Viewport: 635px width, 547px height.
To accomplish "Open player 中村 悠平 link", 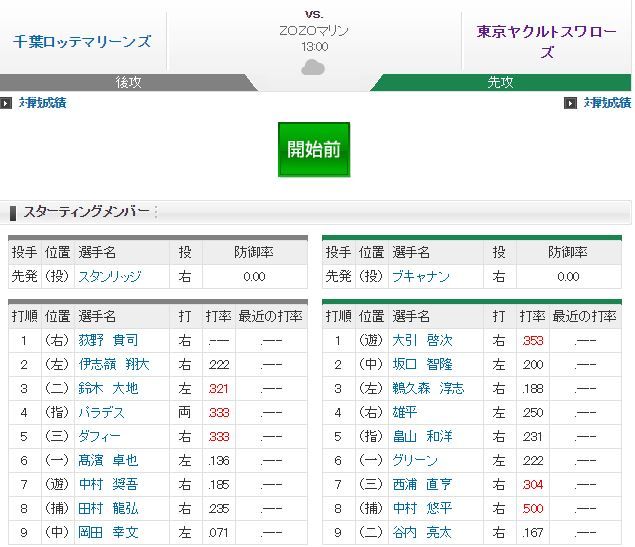I will [x=422, y=508].
